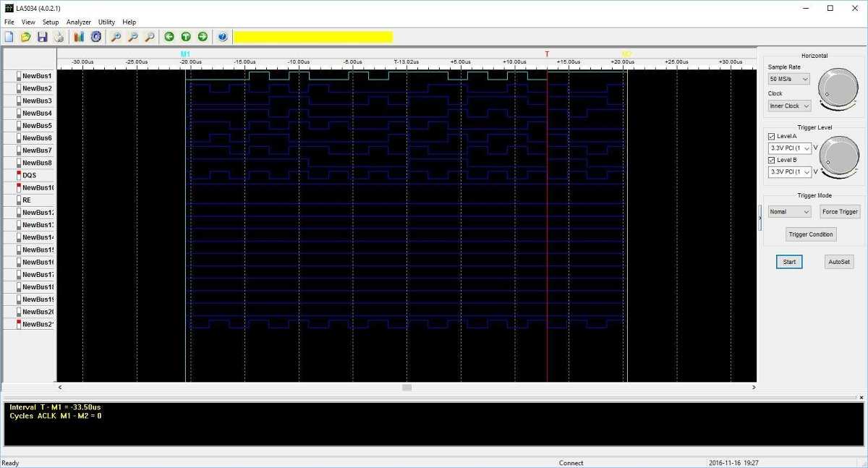Collapse the right side panel splitter handle

tap(759, 218)
